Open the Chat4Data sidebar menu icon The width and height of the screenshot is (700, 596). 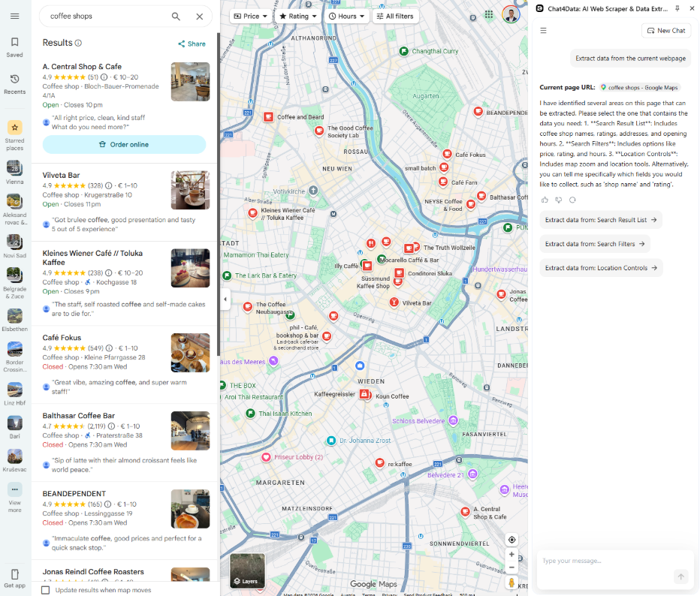coord(543,30)
